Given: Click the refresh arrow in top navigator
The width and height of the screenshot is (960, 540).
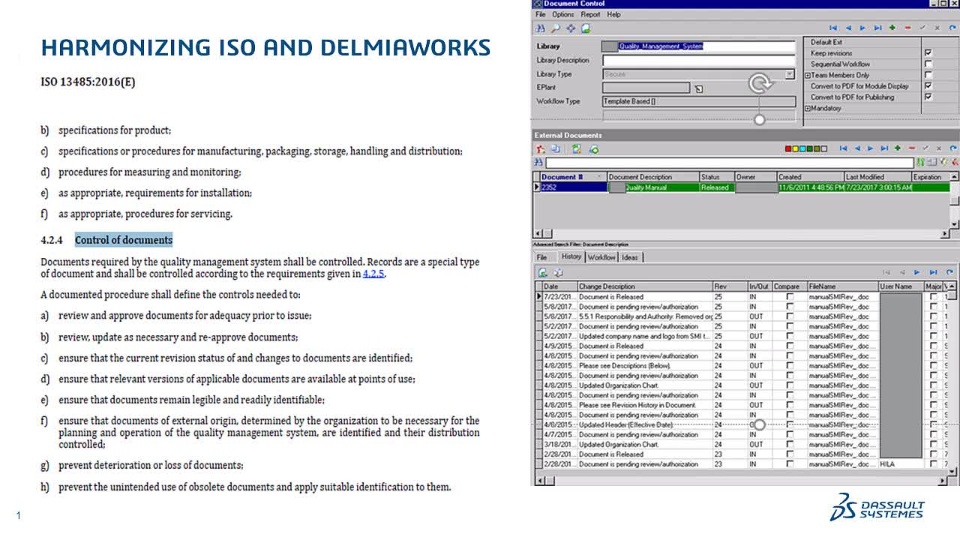Looking at the screenshot, I should 953,28.
